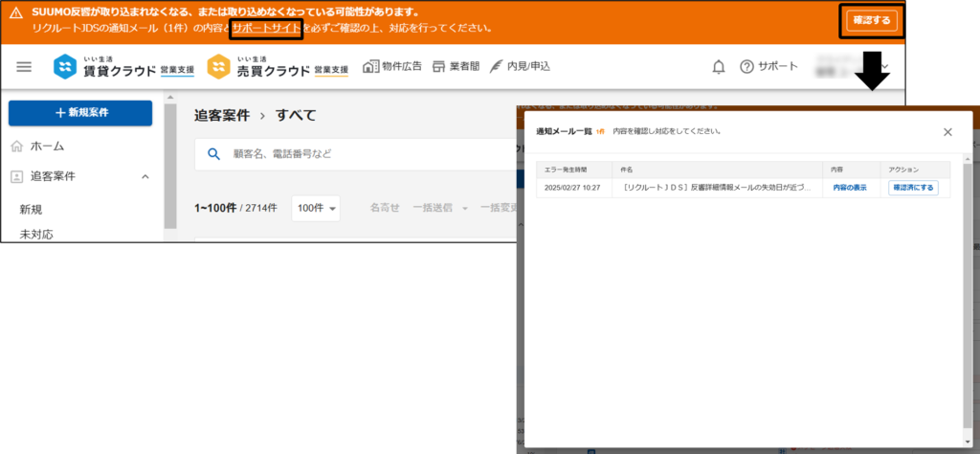Click the sidebar vertical scrollbar
The height and width of the screenshot is (454, 980).
(x=170, y=167)
